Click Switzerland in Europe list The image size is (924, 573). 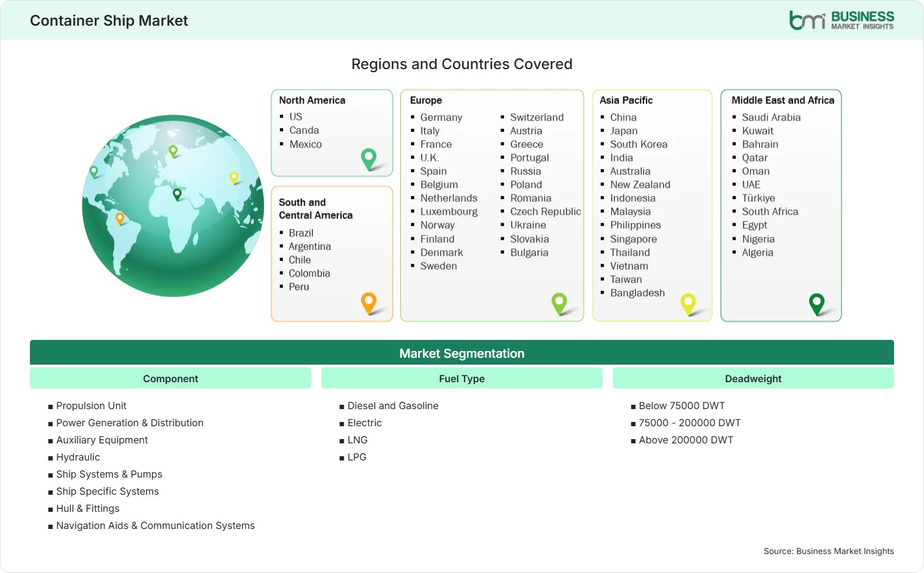pyautogui.click(x=537, y=117)
